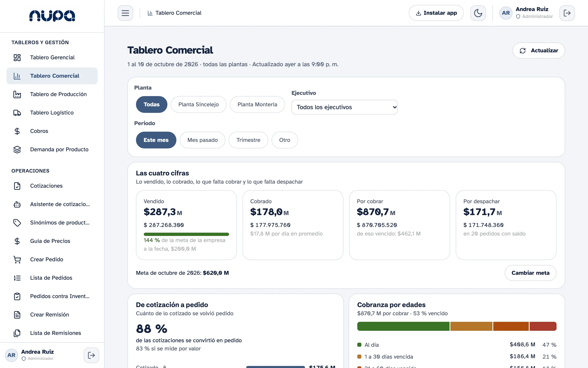
Task: Open the hamburger sidebar menu
Action: pyautogui.click(x=125, y=13)
